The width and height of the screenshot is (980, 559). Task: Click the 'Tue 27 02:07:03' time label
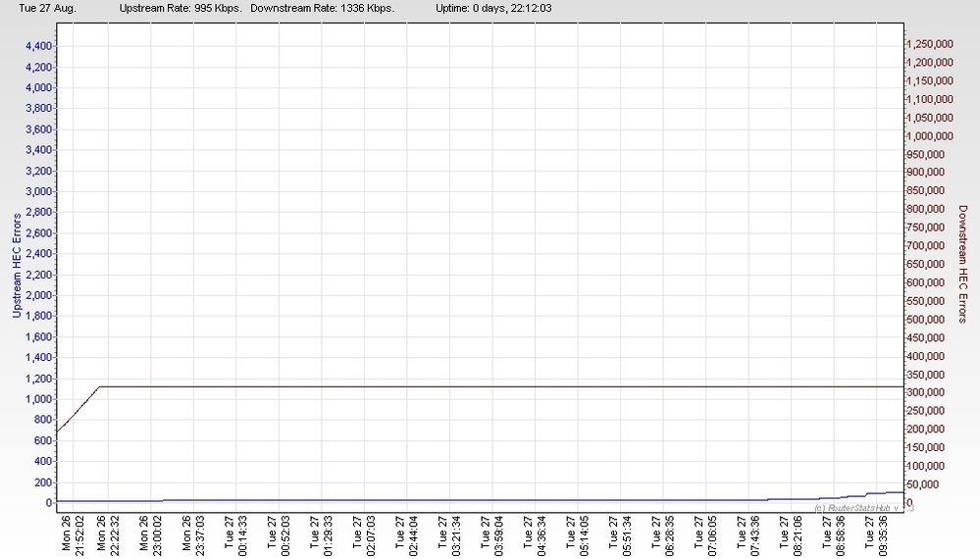click(x=364, y=535)
